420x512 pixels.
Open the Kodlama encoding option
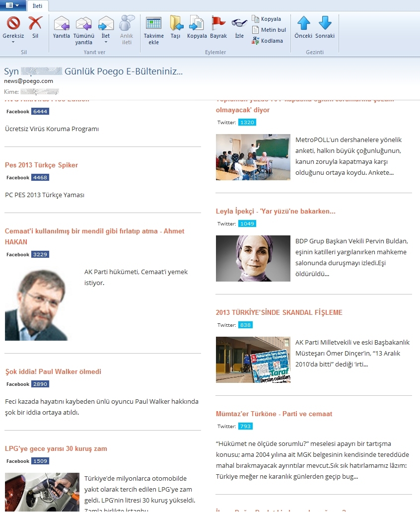[267, 41]
